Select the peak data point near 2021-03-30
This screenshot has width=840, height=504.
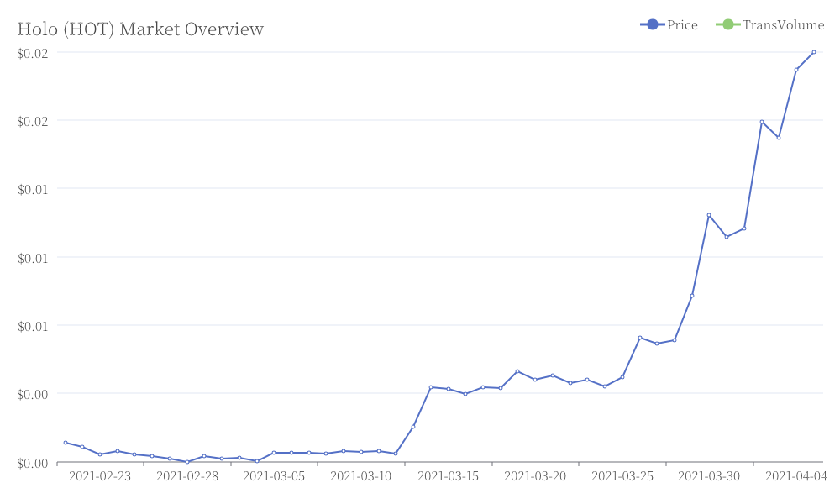[709, 215]
